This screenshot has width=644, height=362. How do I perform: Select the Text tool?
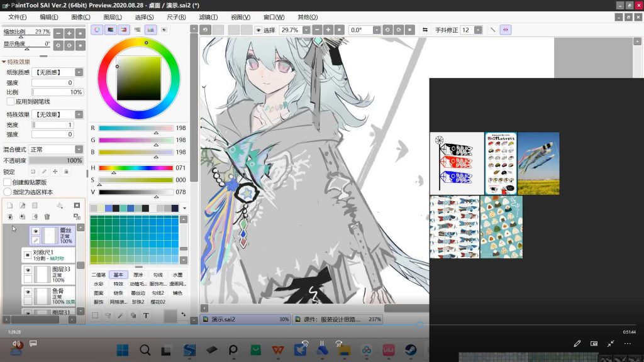coord(146,315)
